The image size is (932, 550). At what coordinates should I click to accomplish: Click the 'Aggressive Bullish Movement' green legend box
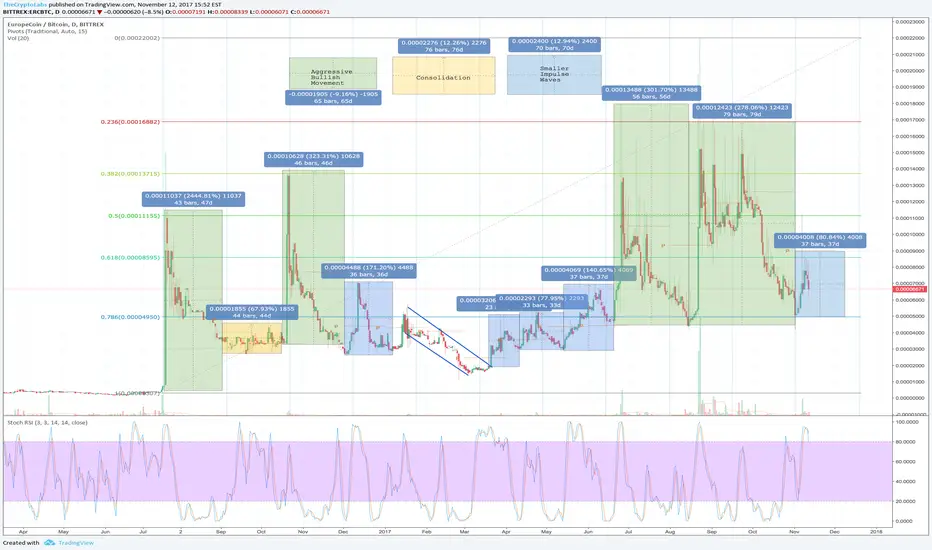point(333,73)
